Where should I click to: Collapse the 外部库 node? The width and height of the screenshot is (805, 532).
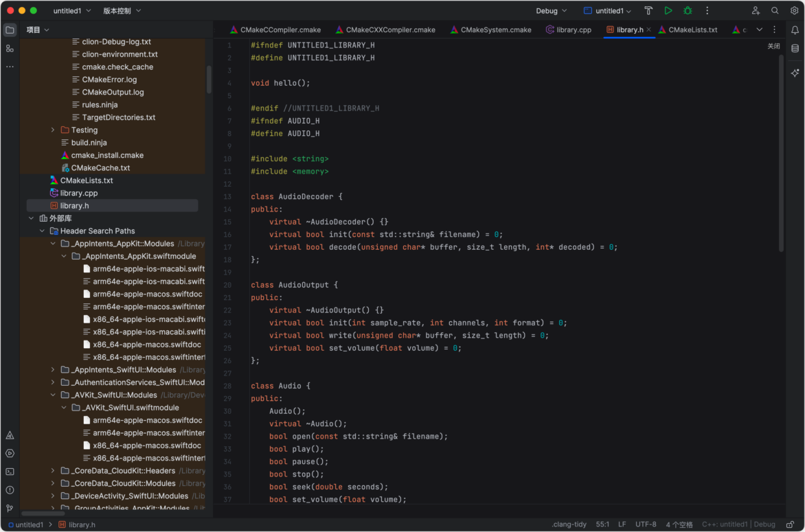[x=32, y=218]
